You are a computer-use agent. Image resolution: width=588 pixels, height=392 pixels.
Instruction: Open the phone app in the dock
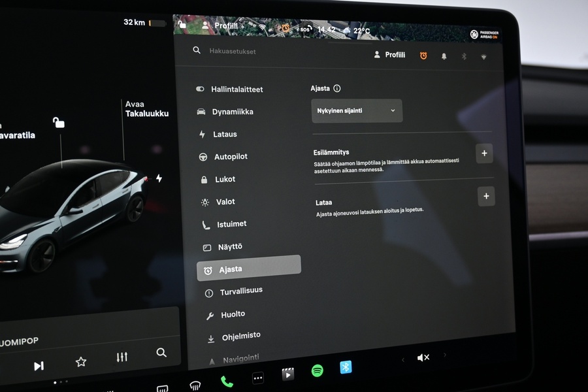tap(227, 380)
